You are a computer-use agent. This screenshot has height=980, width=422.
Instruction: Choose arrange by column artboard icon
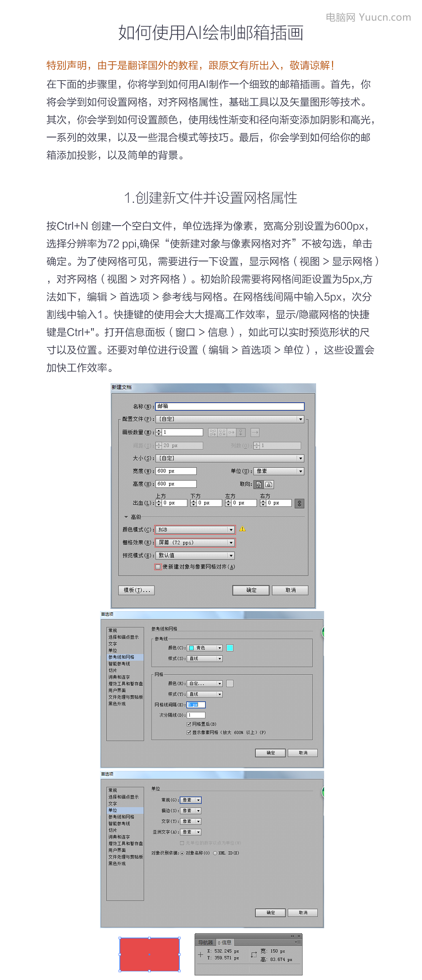241,433
